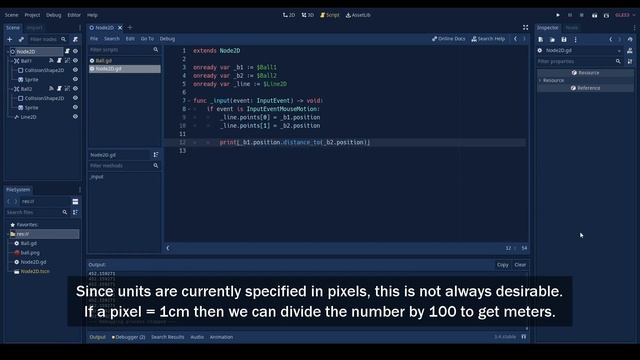
Task: Open the AssetLib workspace
Action: coord(358,15)
